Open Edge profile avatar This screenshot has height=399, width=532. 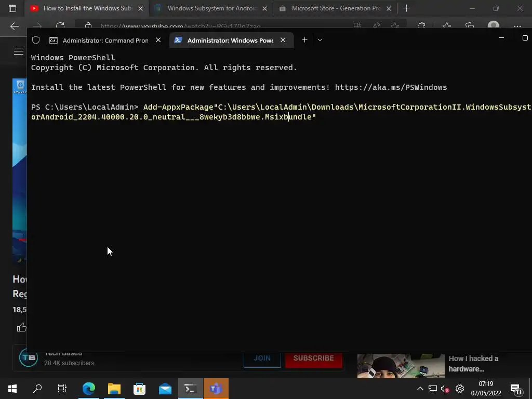pyautogui.click(x=494, y=26)
